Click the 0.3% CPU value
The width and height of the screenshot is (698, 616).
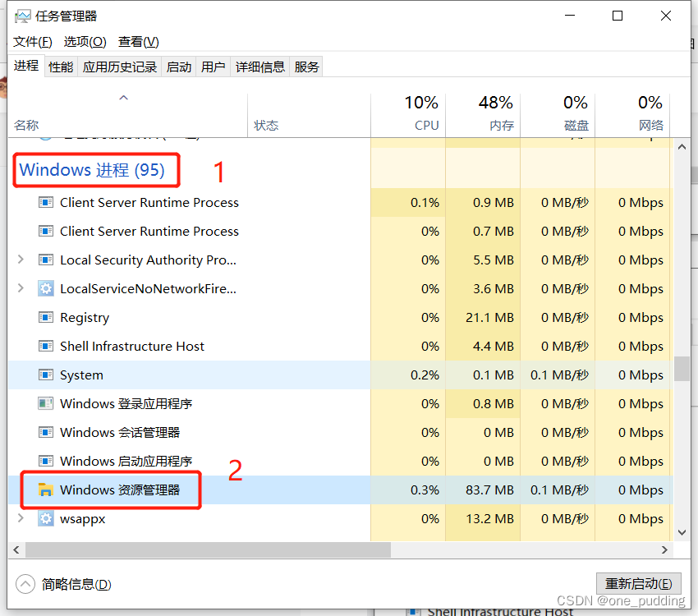(425, 490)
